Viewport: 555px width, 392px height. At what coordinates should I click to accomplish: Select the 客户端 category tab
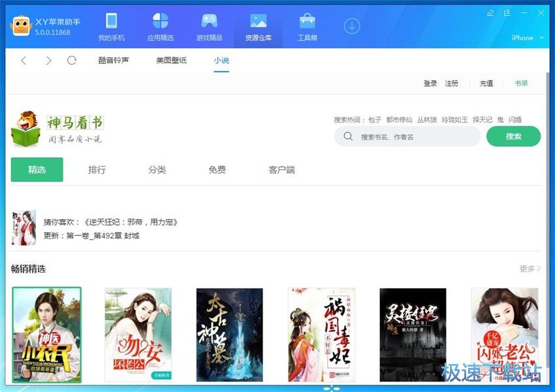pos(282,170)
